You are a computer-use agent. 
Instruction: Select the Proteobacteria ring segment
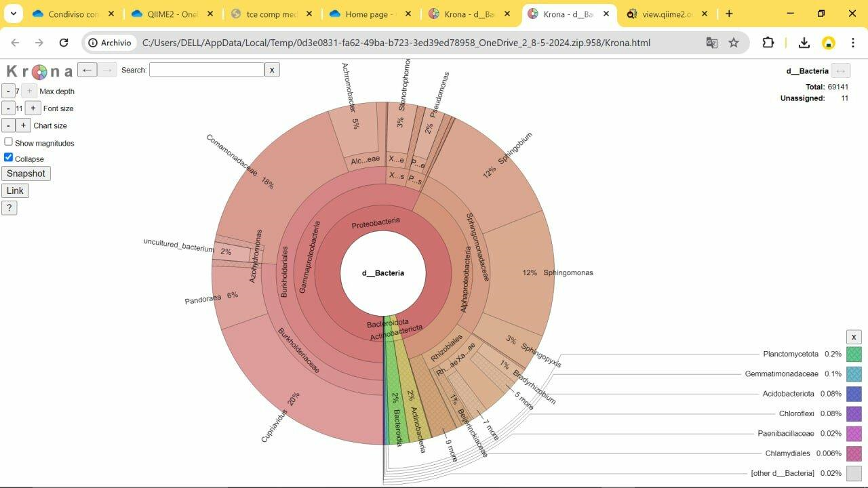(376, 224)
